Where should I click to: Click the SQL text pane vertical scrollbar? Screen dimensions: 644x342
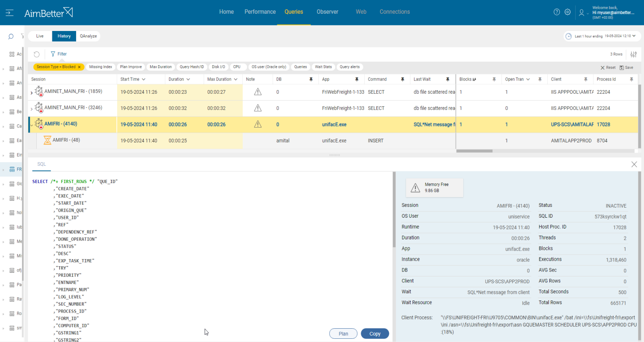[394, 209]
